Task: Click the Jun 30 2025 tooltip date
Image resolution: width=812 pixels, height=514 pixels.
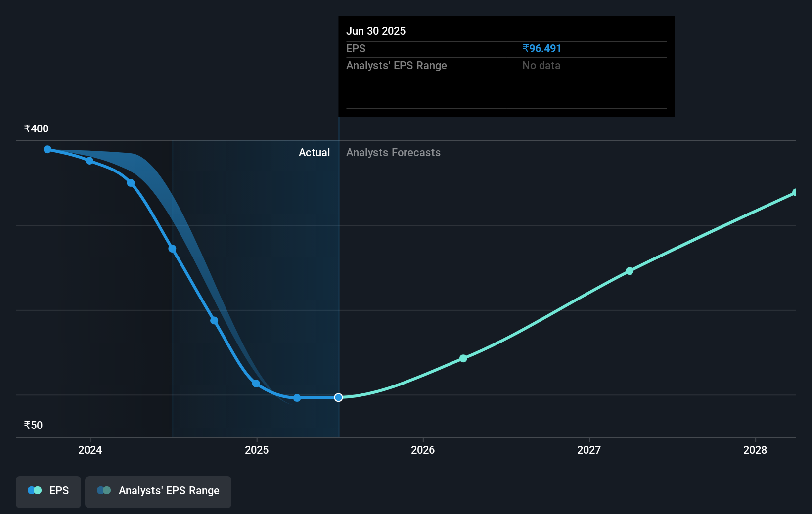Action: tap(376, 31)
